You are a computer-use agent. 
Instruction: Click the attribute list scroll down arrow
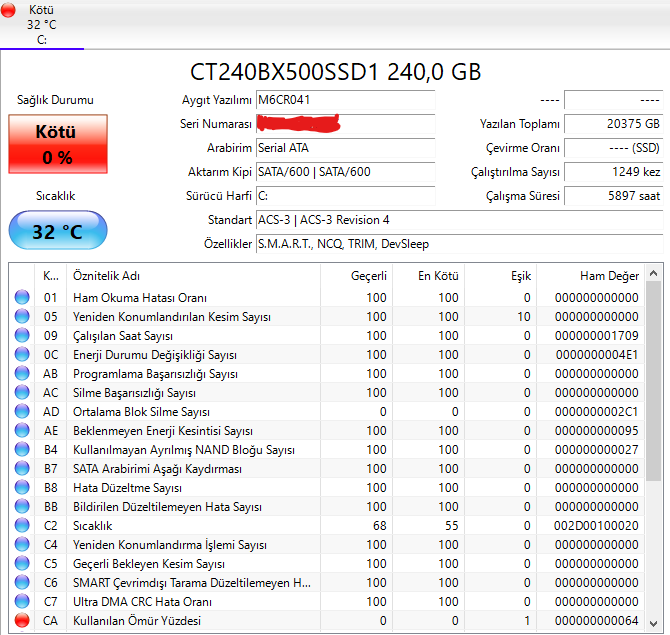pyautogui.click(x=653, y=623)
